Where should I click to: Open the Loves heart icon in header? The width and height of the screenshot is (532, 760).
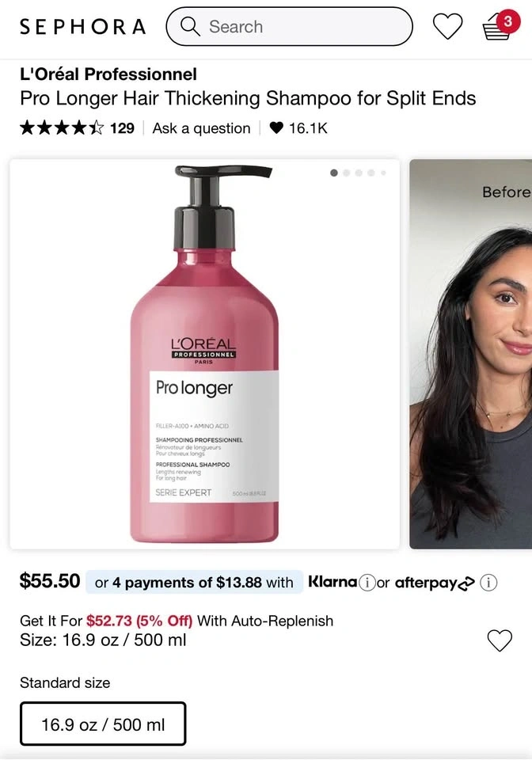click(x=447, y=26)
